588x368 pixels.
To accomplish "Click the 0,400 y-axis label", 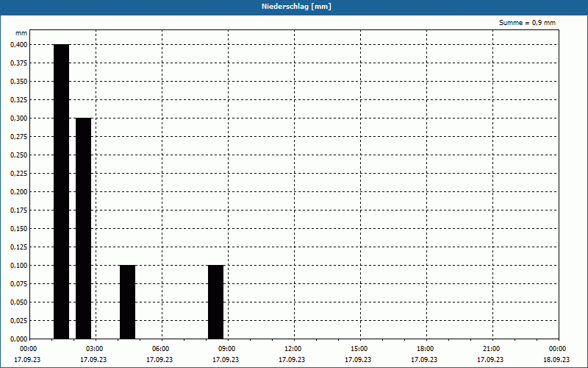I will (19, 45).
